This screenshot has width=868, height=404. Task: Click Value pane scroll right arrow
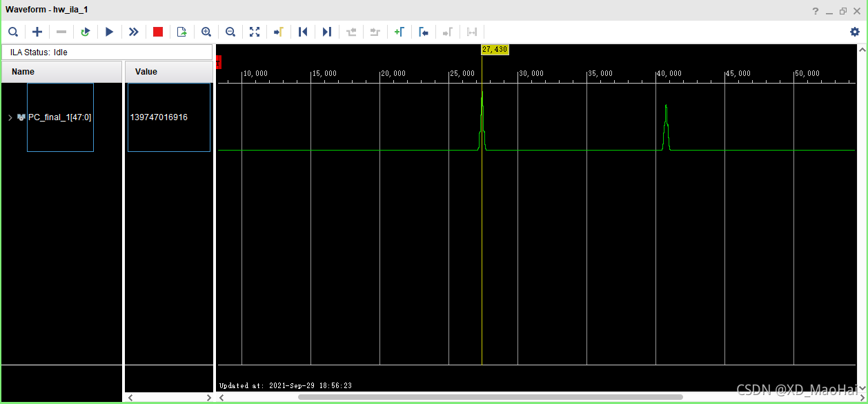pos(208,398)
